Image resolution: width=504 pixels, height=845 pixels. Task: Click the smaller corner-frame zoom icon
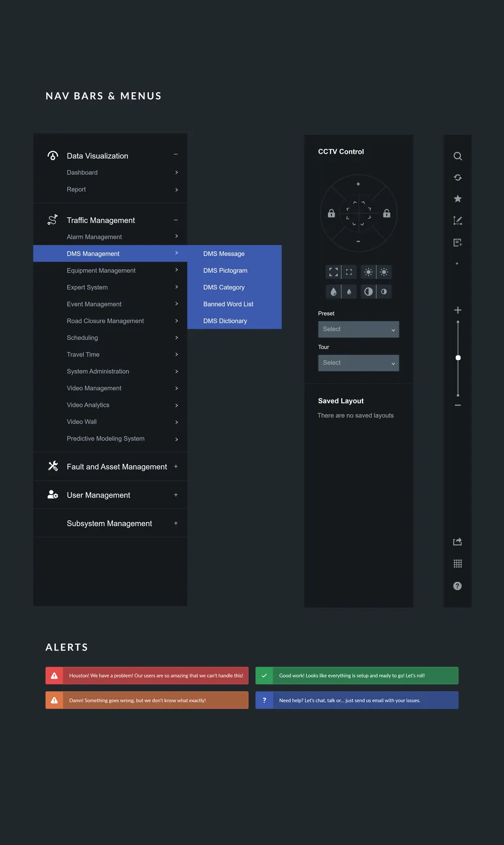(x=349, y=272)
